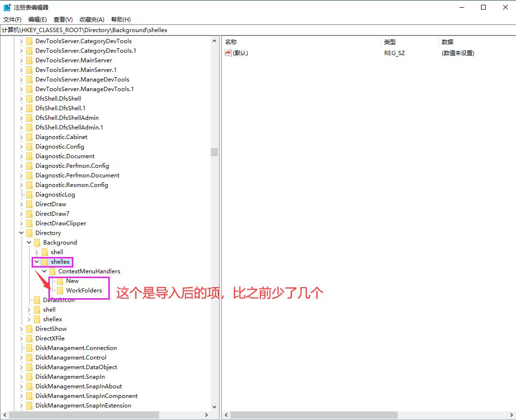The image size is (516, 420).
Task: Open the 编辑(E) menu
Action: (x=37, y=20)
